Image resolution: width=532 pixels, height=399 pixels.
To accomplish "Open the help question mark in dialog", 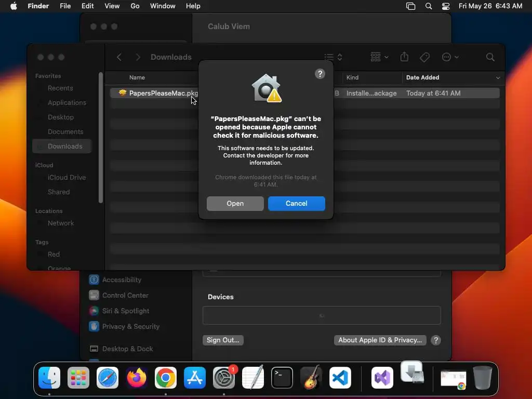I will coord(320,74).
